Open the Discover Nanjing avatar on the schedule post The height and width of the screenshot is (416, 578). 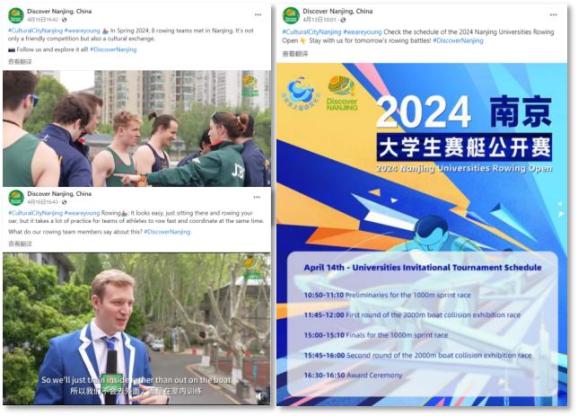pos(291,15)
